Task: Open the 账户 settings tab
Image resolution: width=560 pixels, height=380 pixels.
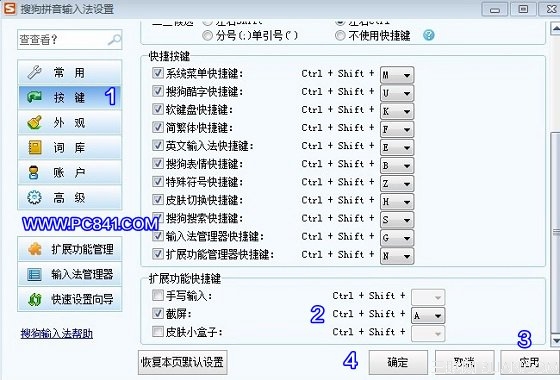Action: [70, 172]
